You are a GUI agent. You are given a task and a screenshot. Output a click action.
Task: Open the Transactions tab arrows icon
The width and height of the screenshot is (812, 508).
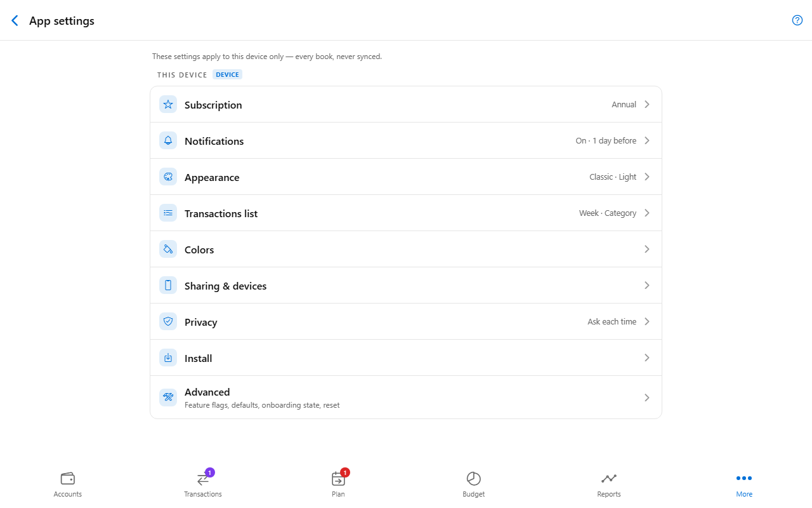pyautogui.click(x=203, y=479)
